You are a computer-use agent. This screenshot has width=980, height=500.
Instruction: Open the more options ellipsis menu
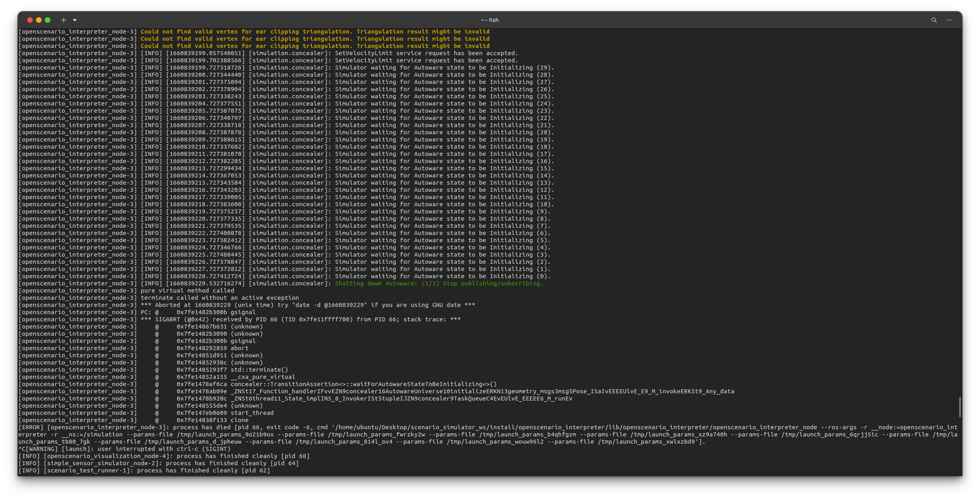click(949, 20)
